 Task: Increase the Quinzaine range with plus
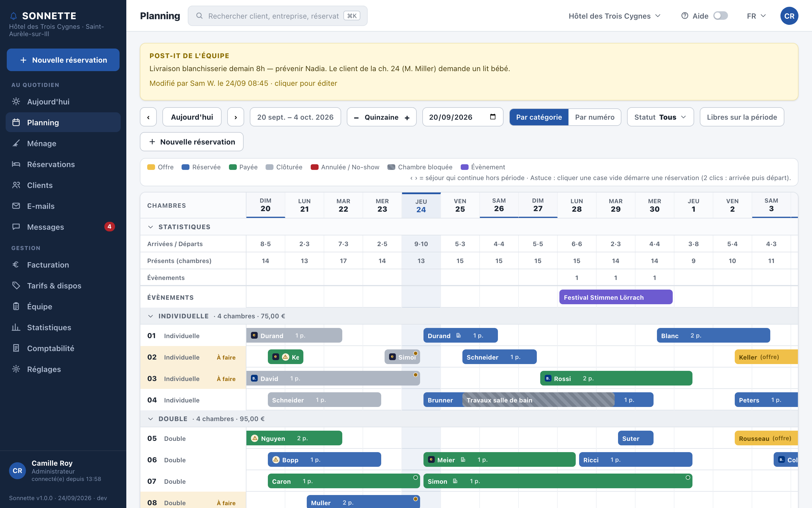pyautogui.click(x=407, y=118)
